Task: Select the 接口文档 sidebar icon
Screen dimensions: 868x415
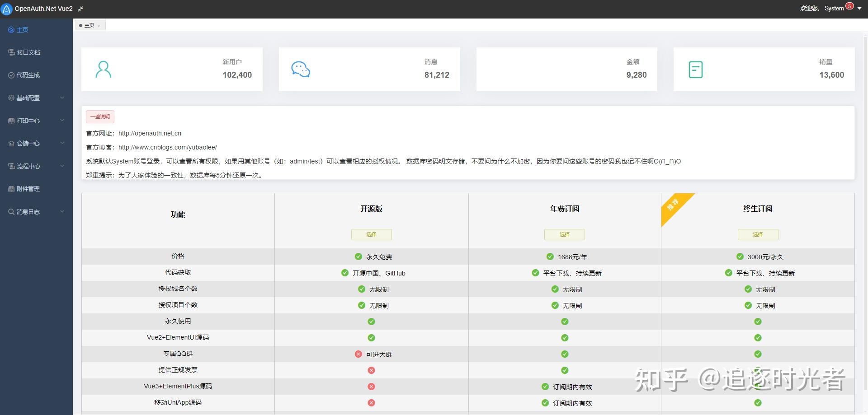Action: (x=10, y=52)
